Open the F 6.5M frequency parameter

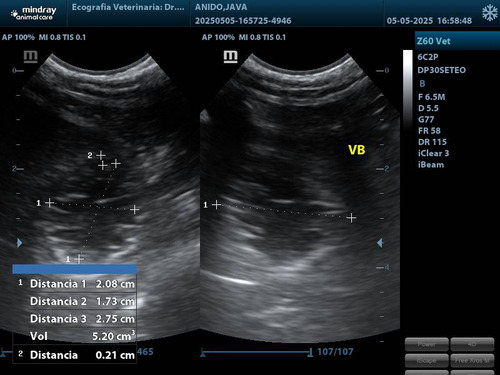point(432,97)
